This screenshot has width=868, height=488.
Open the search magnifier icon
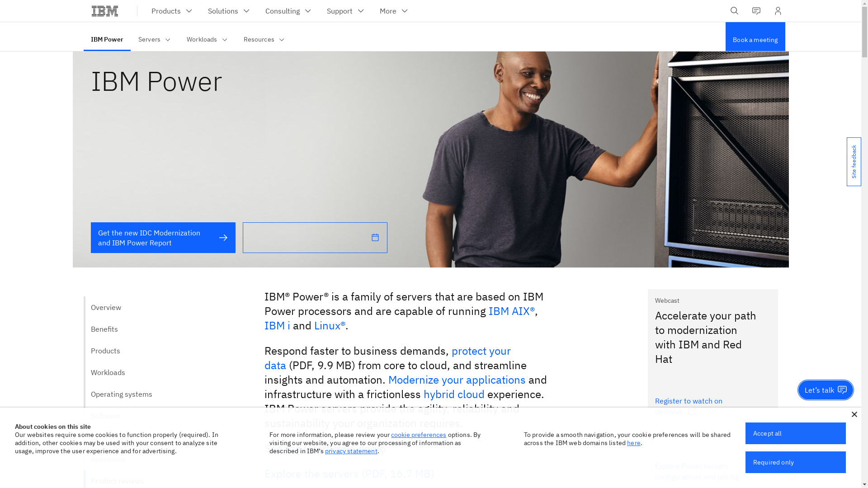tap(734, 11)
